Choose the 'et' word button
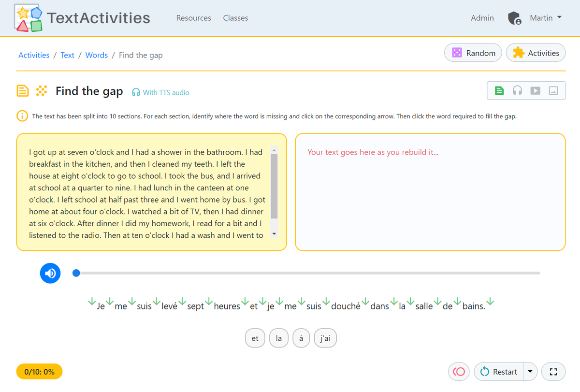580x392 pixels. pos(255,338)
